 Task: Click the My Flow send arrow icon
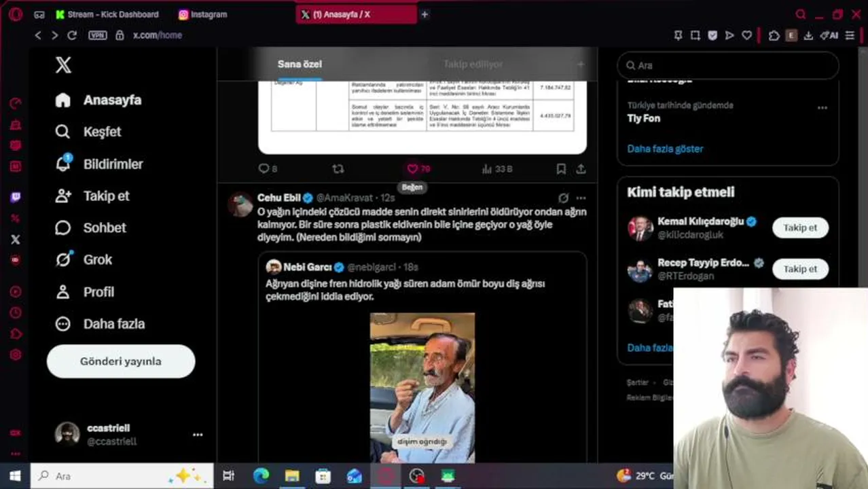[x=729, y=35]
